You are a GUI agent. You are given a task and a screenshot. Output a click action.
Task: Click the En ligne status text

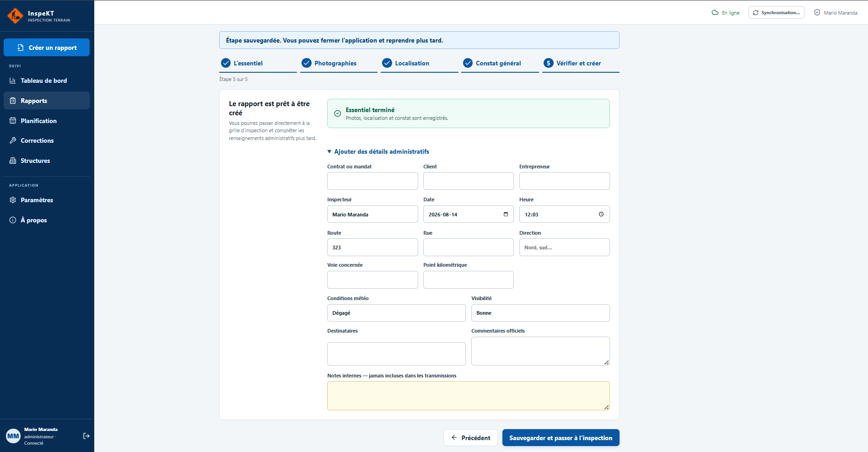point(731,13)
